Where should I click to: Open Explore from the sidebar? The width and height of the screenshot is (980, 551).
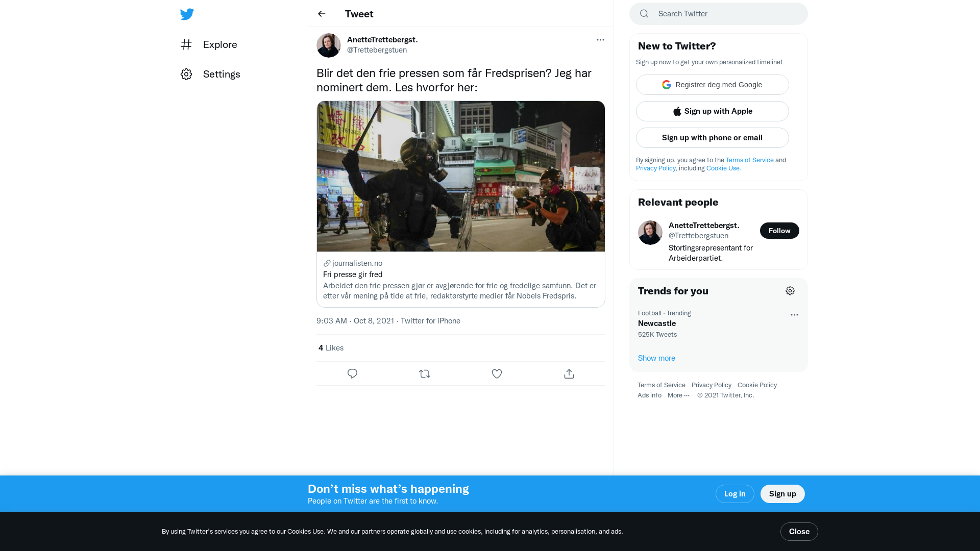[209, 44]
